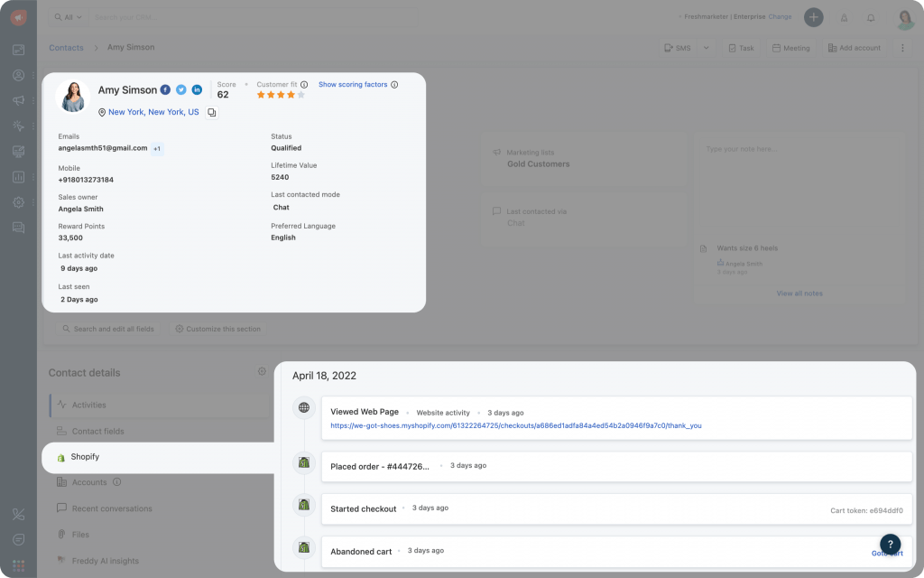
Task: Click Show scoring factors link
Action: point(353,85)
